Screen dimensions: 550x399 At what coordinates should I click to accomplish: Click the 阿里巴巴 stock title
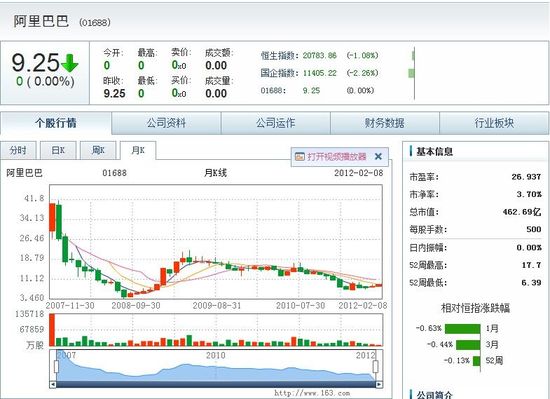[41, 21]
